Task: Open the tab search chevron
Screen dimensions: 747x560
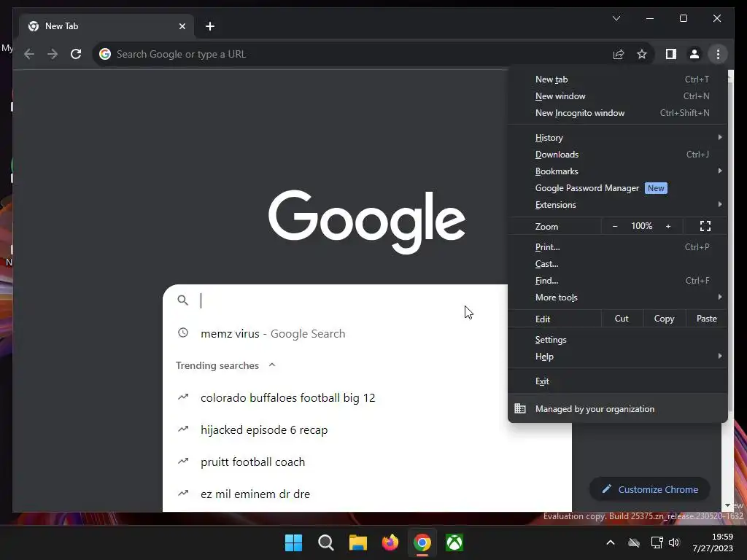Action: 616,18
